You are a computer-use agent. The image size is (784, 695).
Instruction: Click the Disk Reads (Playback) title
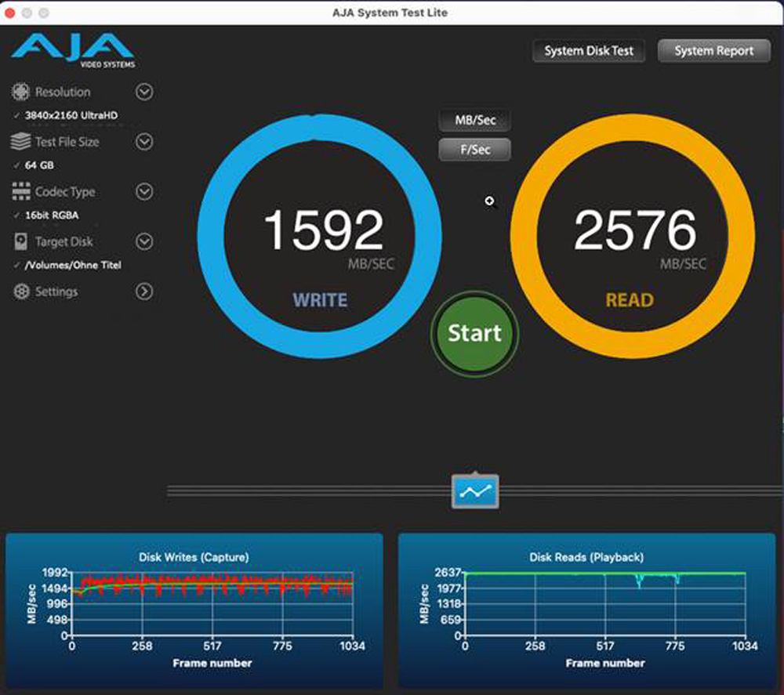point(586,557)
